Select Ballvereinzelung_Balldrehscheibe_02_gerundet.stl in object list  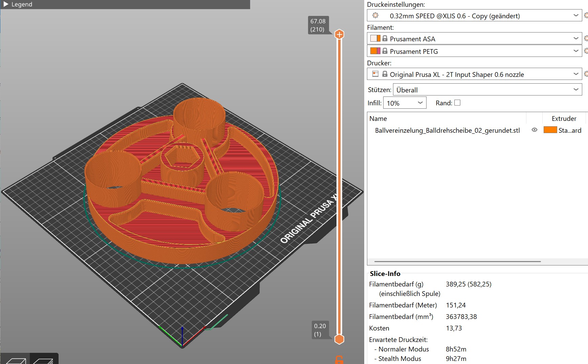point(447,130)
